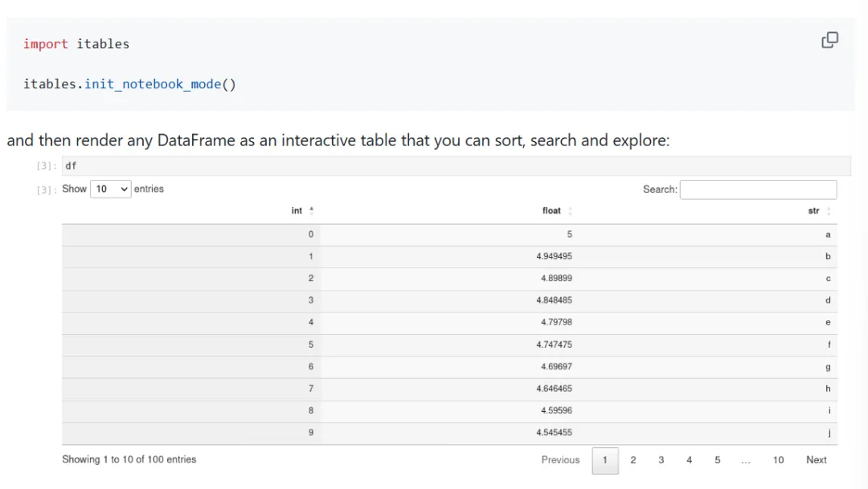This screenshot has width=868, height=489.
Task: Click str cell with letter h
Action: [828, 389]
